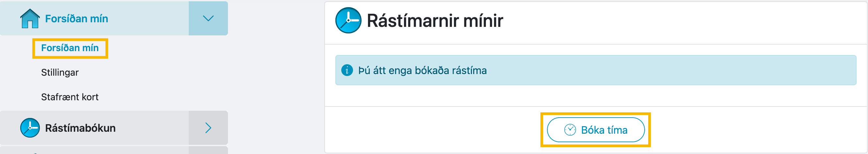
Task: Click the Bóka tíma button
Action: pyautogui.click(x=595, y=130)
